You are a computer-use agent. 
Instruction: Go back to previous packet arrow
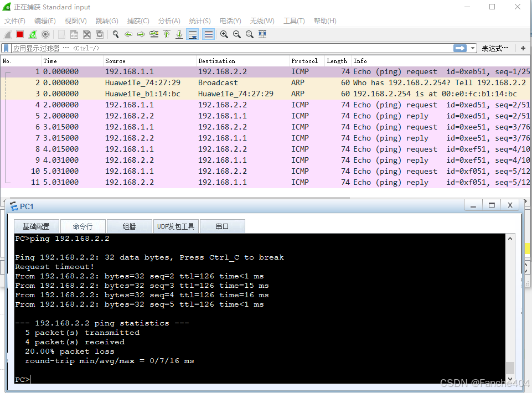point(128,34)
